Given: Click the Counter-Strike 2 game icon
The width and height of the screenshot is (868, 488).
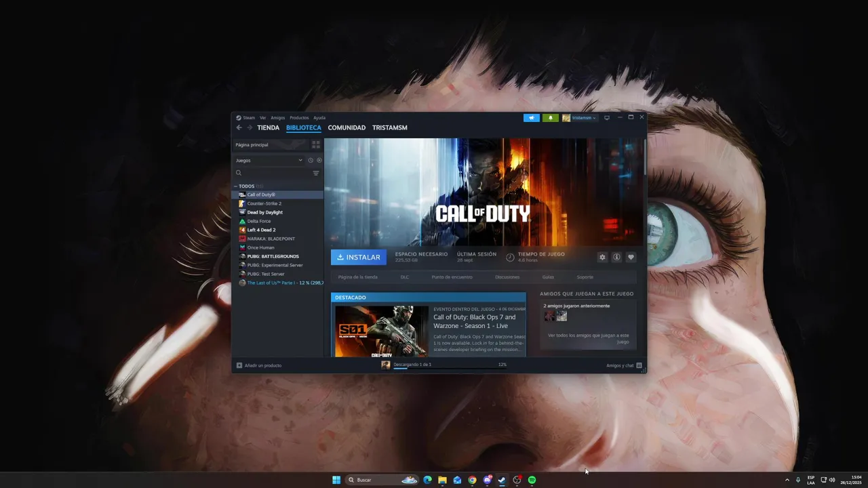Looking at the screenshot, I should [x=242, y=203].
